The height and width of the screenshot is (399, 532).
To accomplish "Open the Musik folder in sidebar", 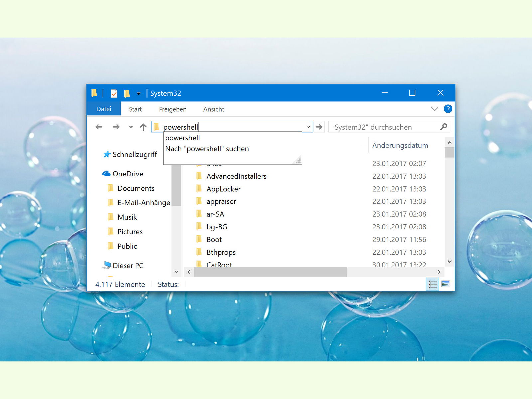I will pos(127,217).
